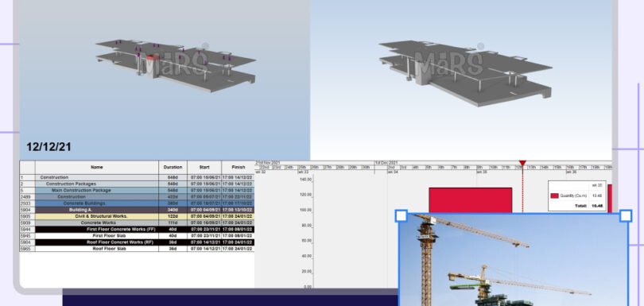Click Finish date in the Concrete Works row
This screenshot has height=306, width=644.
tap(239, 223)
